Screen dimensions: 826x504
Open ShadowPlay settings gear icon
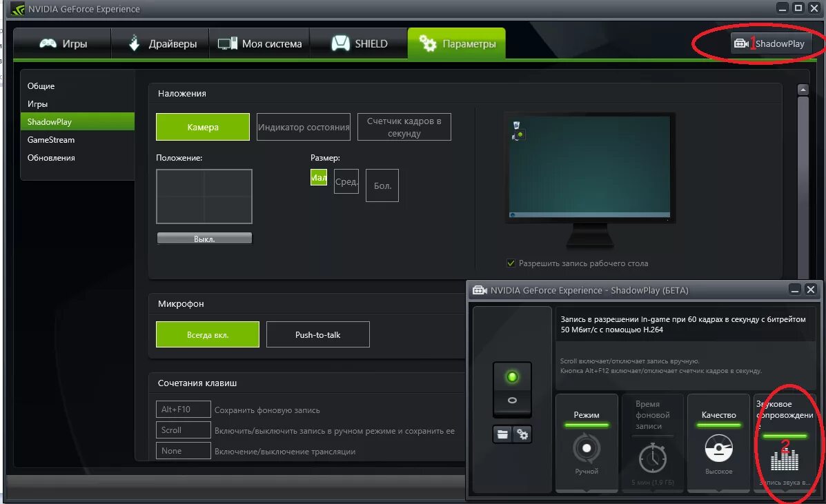click(x=522, y=434)
